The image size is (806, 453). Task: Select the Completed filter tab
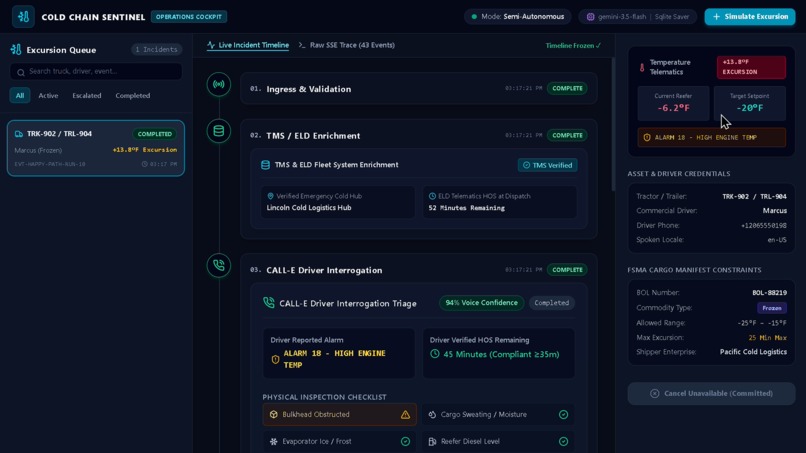pyautogui.click(x=133, y=95)
